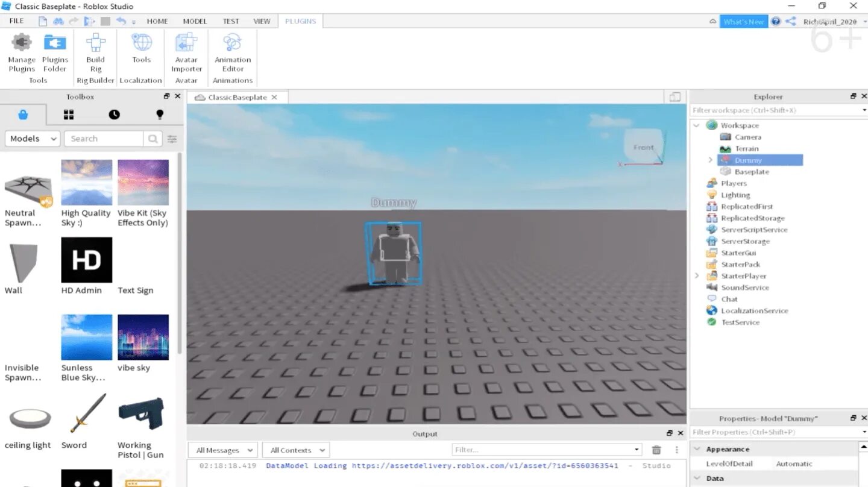
Task: Undock the Explorer panel
Action: (854, 96)
